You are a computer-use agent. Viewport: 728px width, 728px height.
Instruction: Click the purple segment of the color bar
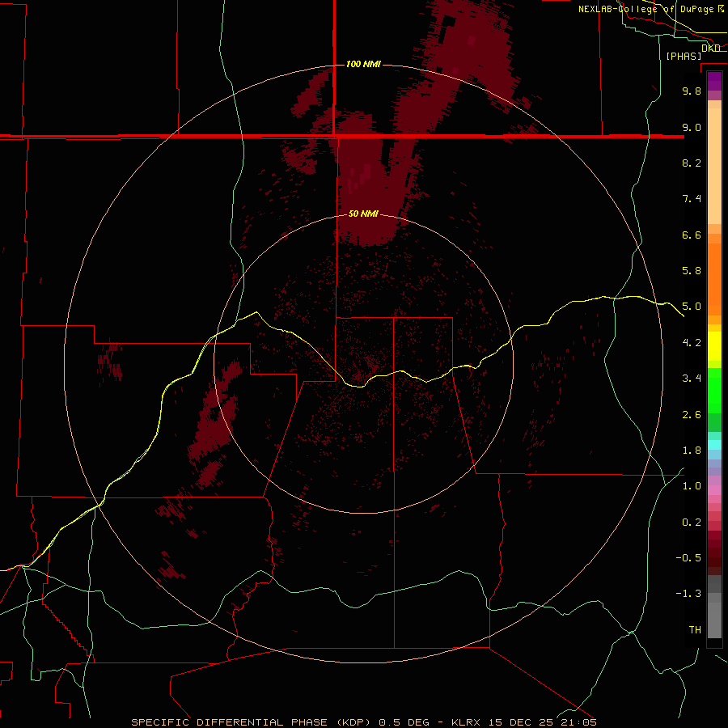click(x=714, y=81)
